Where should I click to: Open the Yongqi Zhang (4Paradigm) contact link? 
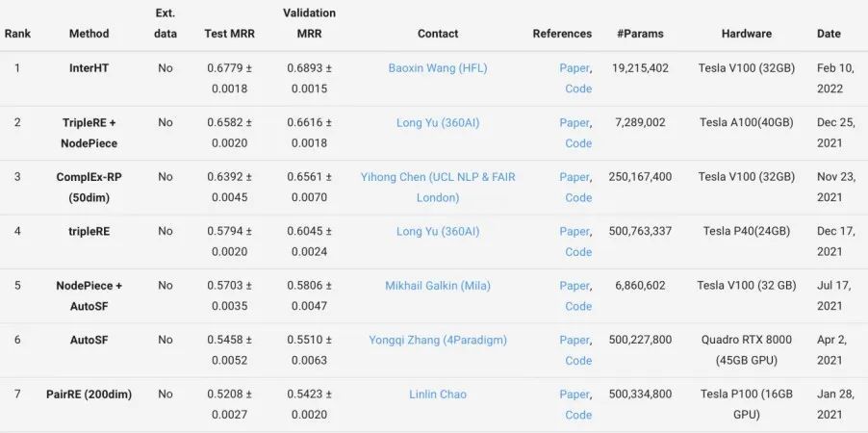pos(437,340)
